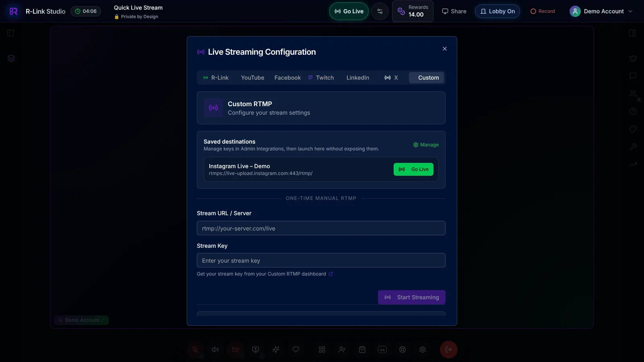Start recording with the Record button
Screen dimensions: 644x362
tap(543, 11)
